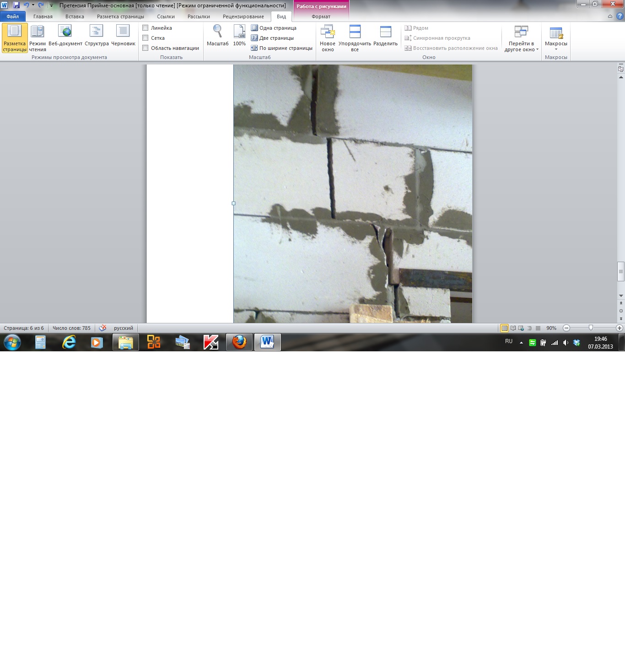
Task: Switch to Web Layout (Веб-документ) view
Action: coord(65,36)
